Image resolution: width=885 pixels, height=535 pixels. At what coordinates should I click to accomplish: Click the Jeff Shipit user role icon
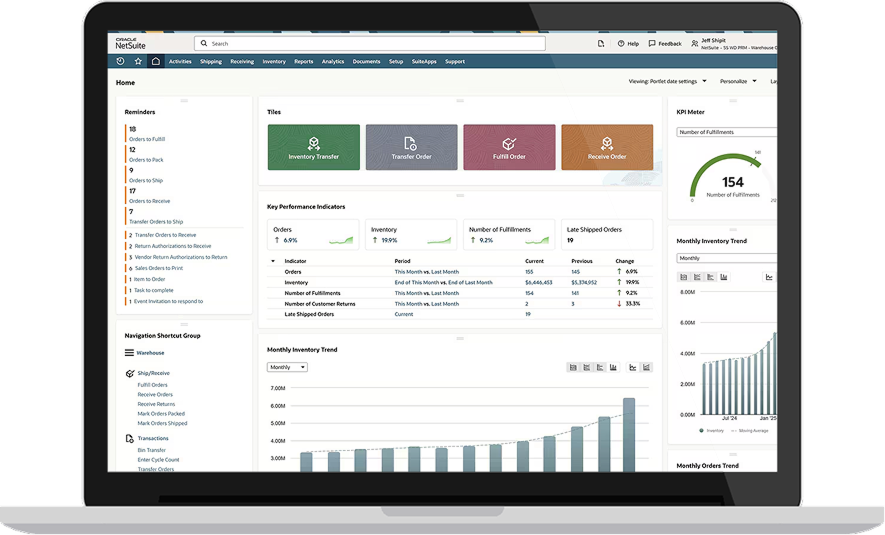point(695,44)
